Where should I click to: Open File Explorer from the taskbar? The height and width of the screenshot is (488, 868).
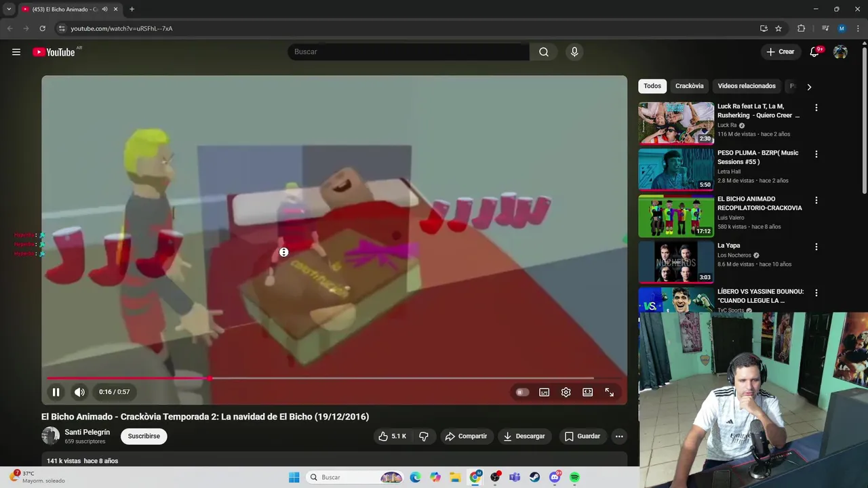(455, 477)
